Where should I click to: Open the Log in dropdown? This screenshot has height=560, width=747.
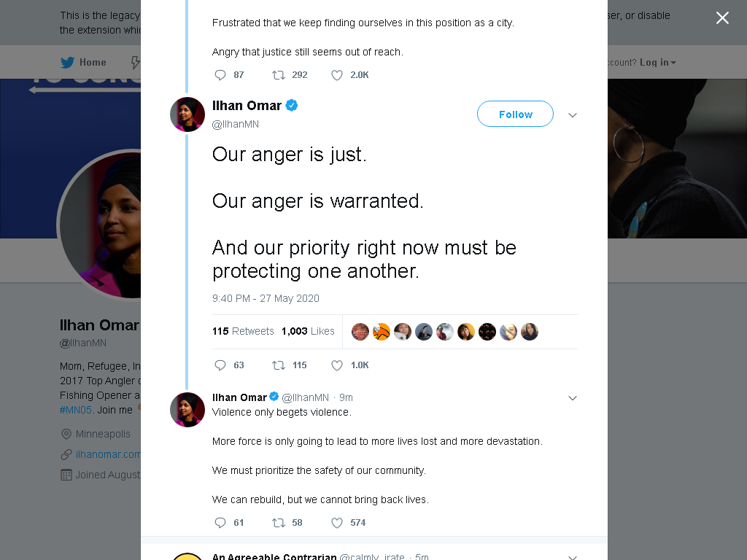coord(657,63)
